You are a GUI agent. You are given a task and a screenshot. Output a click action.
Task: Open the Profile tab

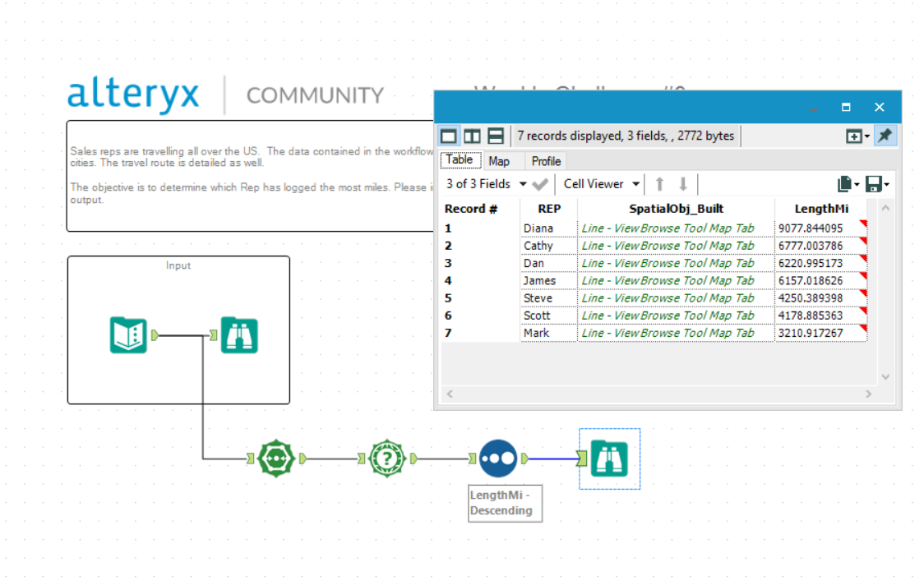545,160
